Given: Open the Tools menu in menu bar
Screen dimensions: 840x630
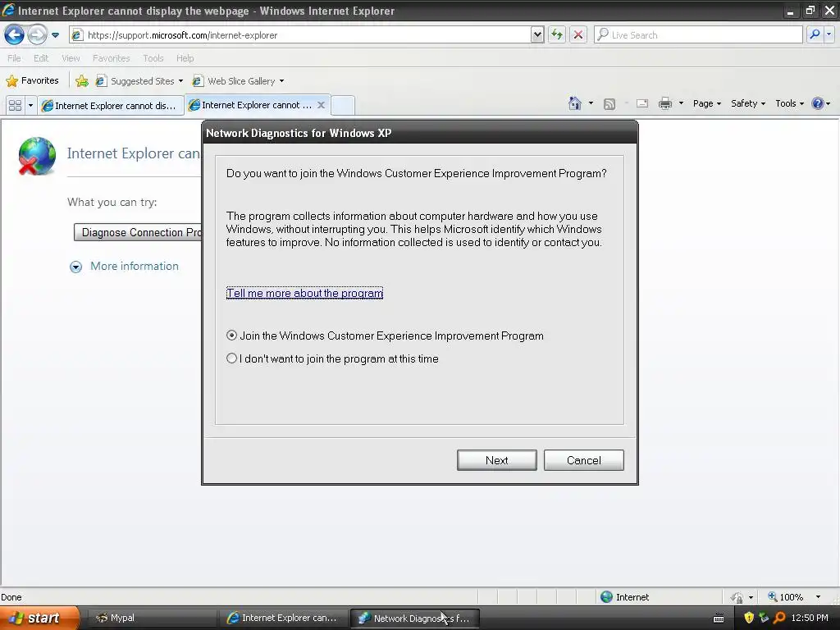Looking at the screenshot, I should click(x=153, y=58).
